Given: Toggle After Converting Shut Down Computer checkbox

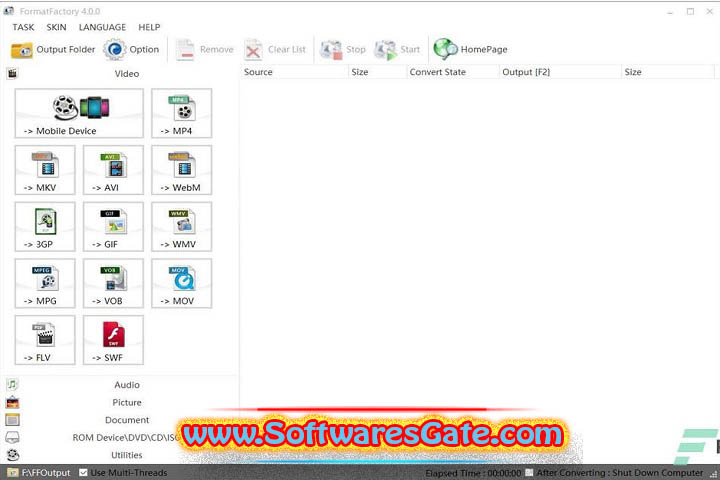Looking at the screenshot, I should pos(529,473).
